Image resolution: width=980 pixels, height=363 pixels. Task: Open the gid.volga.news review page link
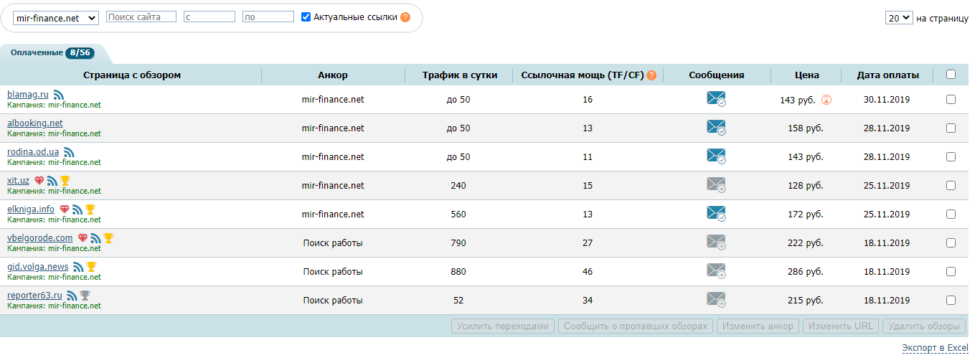tap(38, 266)
